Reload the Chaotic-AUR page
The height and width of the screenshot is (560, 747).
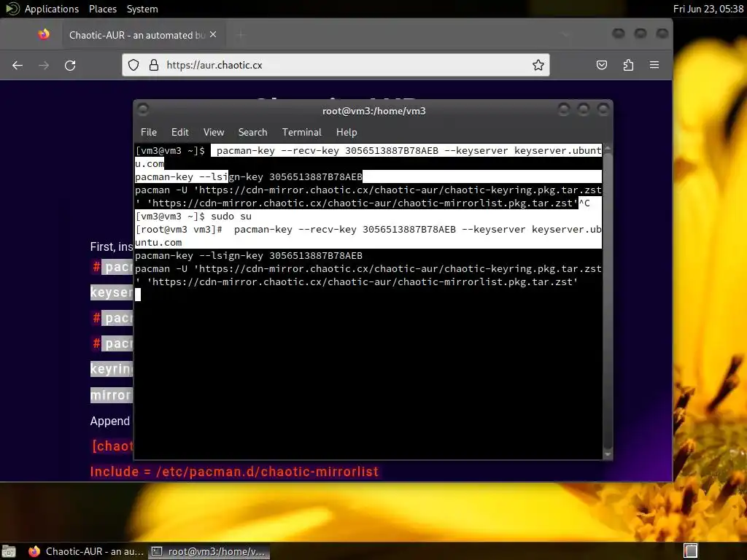70,65
